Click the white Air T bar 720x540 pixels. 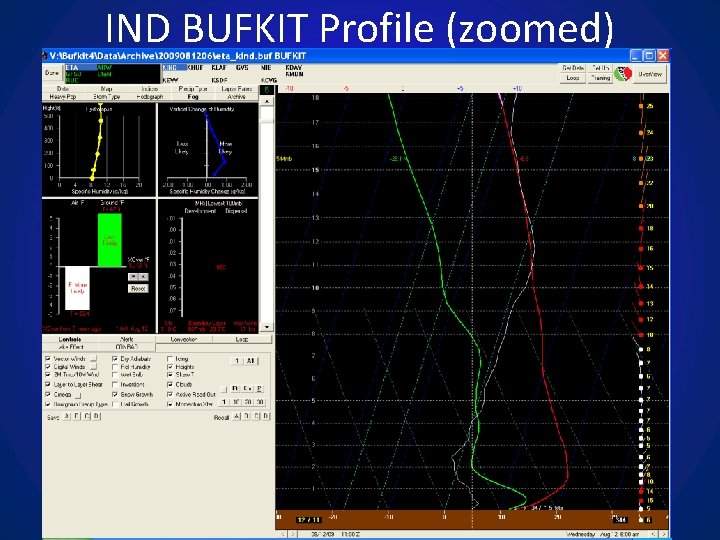[x=77, y=288]
